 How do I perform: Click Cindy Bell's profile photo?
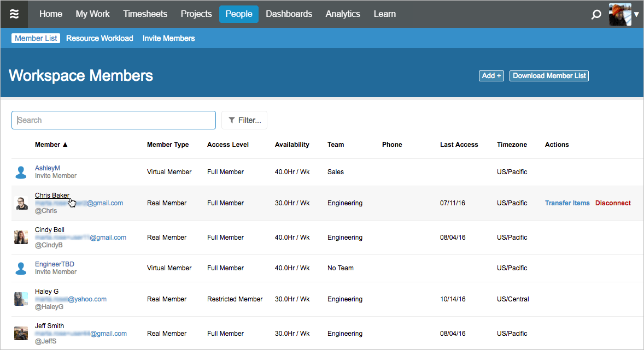coord(21,237)
